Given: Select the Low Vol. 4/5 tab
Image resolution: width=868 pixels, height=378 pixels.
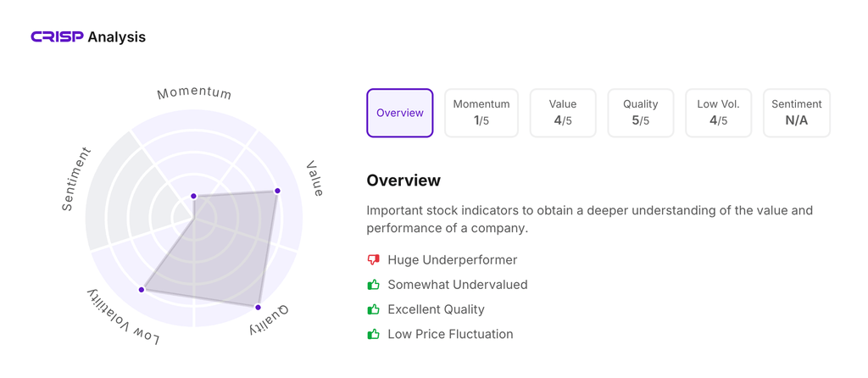Looking at the screenshot, I should tap(719, 113).
